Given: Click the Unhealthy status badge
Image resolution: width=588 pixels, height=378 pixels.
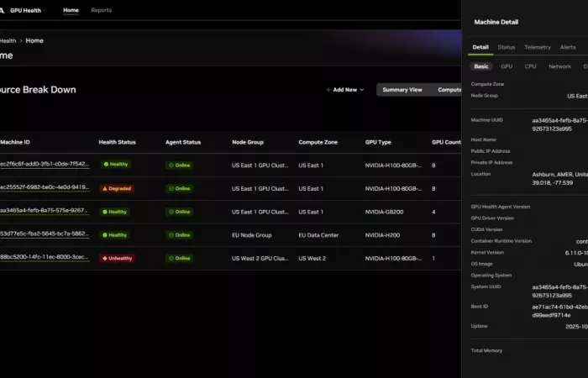Looking at the screenshot, I should (118, 258).
